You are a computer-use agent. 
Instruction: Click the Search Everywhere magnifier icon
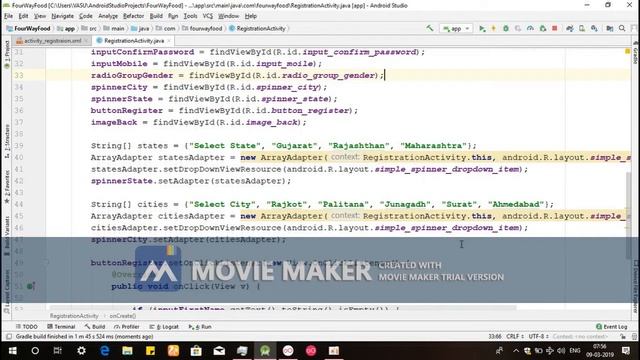click(x=622, y=28)
